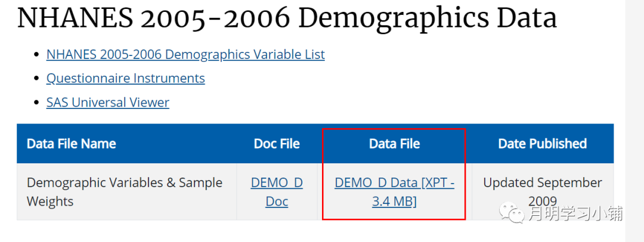The height and width of the screenshot is (242, 644).
Task: Select the Data File column header
Action: tap(394, 144)
